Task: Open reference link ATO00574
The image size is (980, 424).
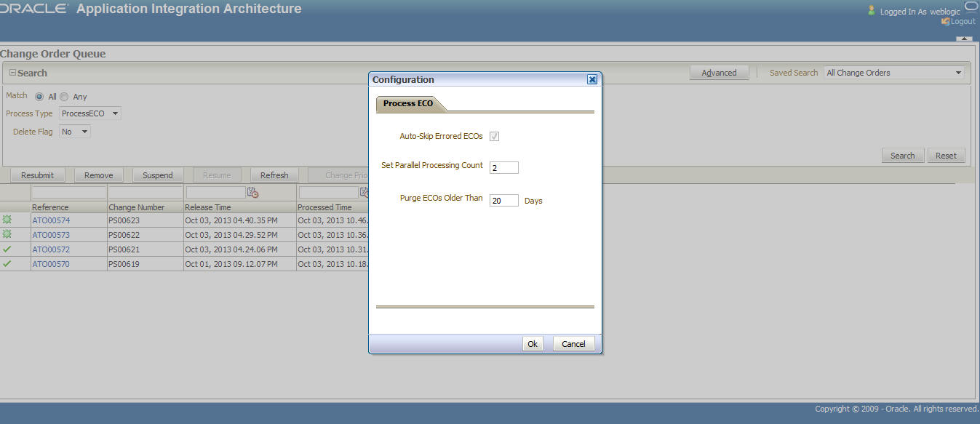Action: [x=51, y=220]
